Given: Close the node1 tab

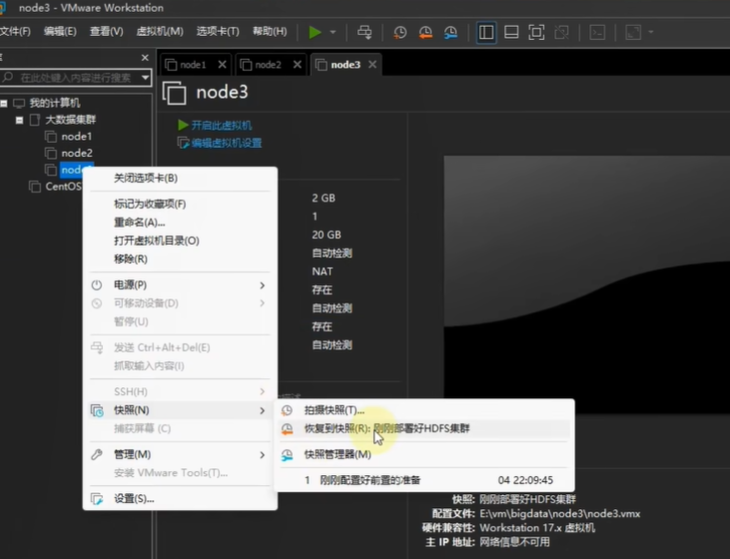Looking at the screenshot, I should (x=222, y=65).
